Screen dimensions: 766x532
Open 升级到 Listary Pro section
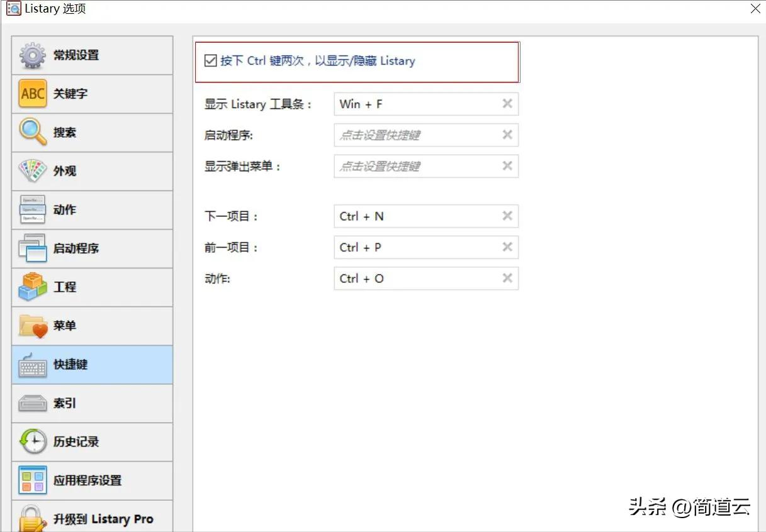pos(92,516)
